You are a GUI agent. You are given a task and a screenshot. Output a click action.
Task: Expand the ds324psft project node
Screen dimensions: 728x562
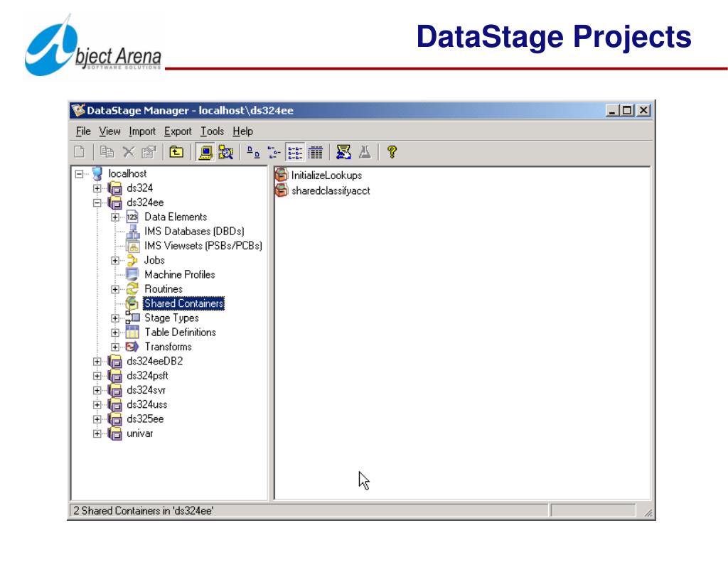click(x=97, y=376)
